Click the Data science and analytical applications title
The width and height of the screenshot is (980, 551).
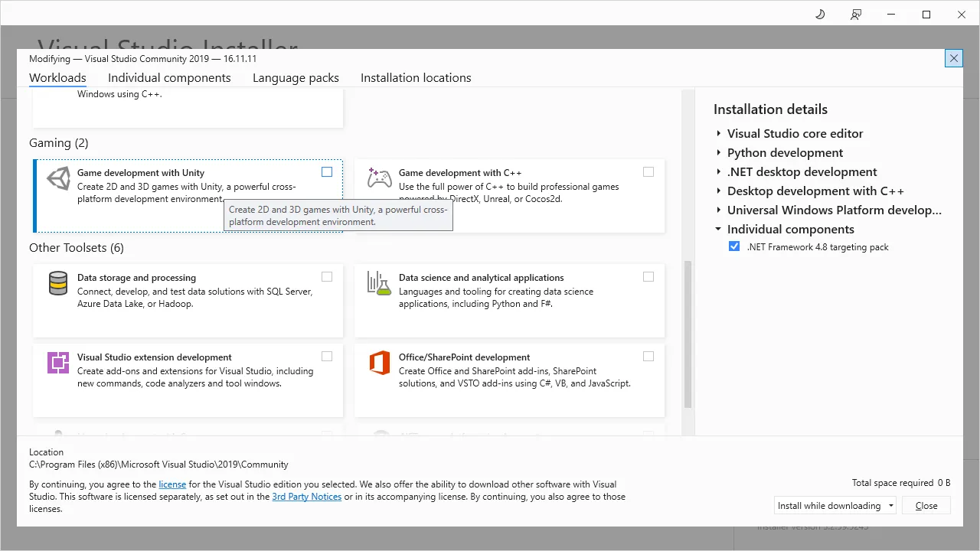click(481, 278)
